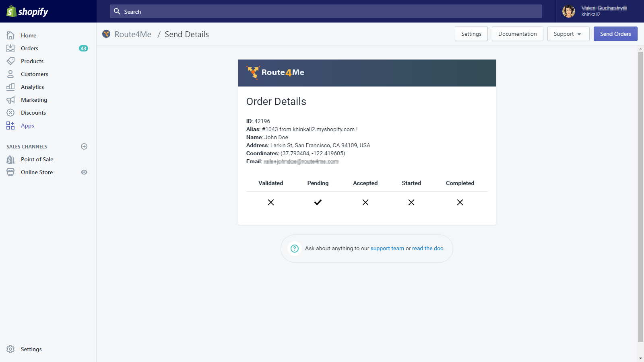The height and width of the screenshot is (362, 644).
Task: Open Products in the sidebar
Action: pyautogui.click(x=32, y=61)
